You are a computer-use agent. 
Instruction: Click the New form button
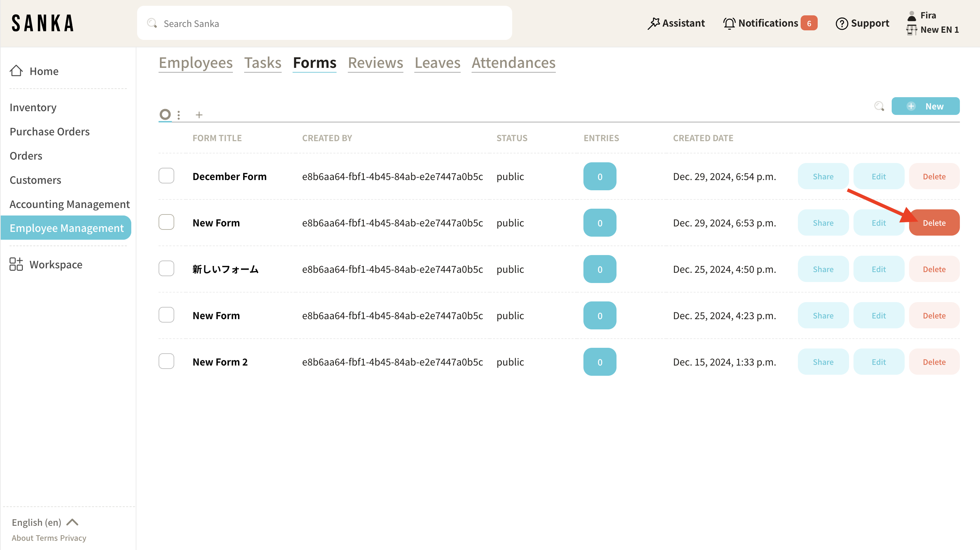925,106
